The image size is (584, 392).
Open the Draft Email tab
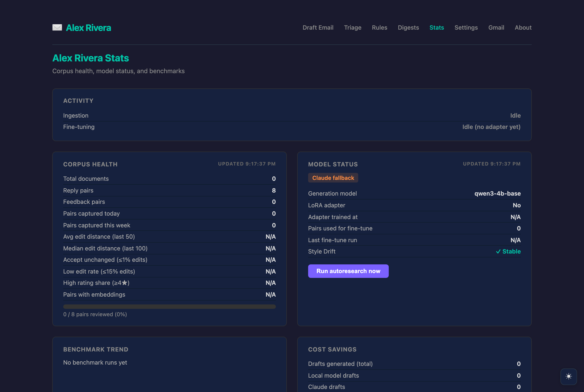click(318, 27)
